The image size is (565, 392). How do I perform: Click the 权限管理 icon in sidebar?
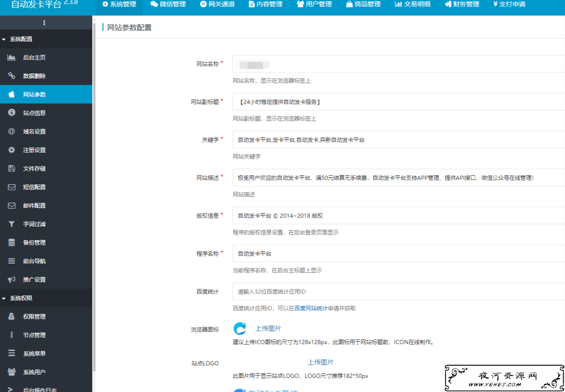pos(12,316)
